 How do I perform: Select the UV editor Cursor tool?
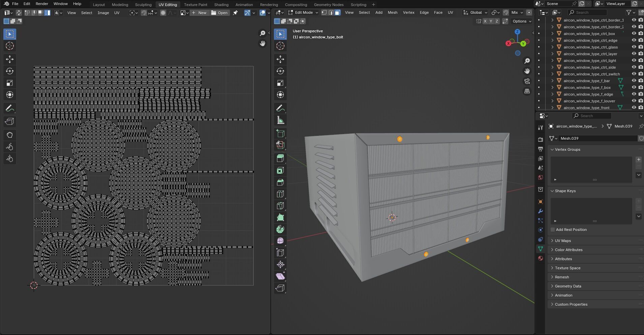pyautogui.click(x=10, y=46)
